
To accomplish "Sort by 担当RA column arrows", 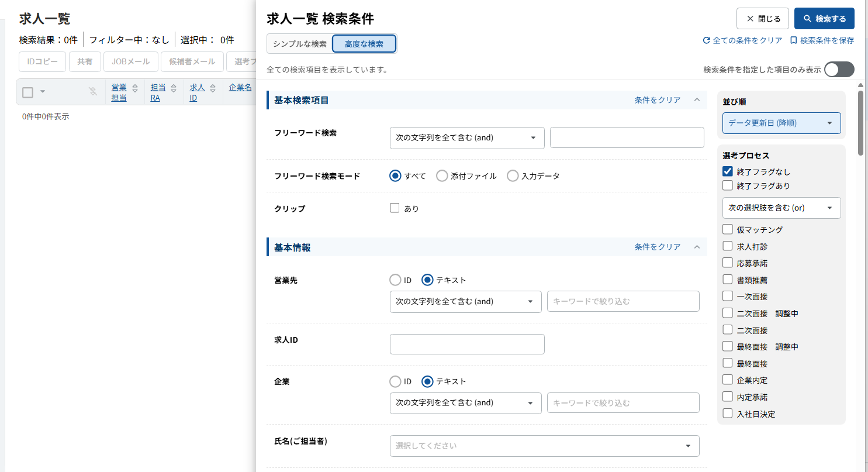I will pos(174,88).
